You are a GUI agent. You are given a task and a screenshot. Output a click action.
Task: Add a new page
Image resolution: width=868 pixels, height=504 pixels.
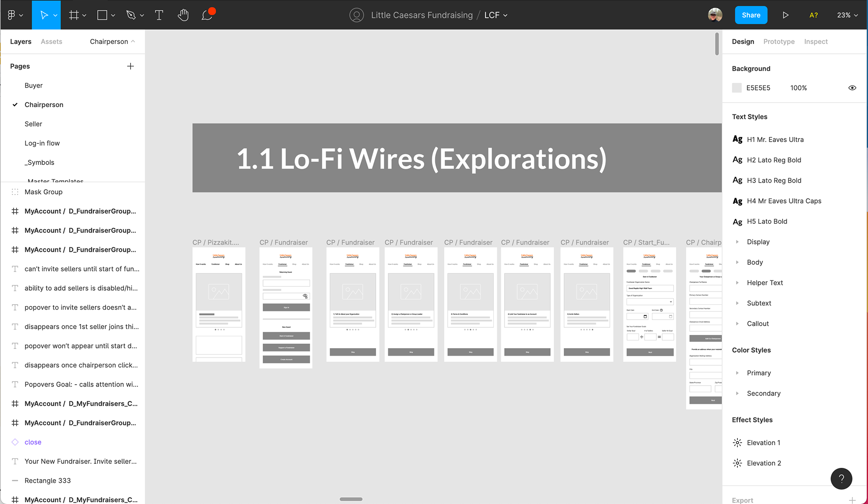[x=130, y=66]
